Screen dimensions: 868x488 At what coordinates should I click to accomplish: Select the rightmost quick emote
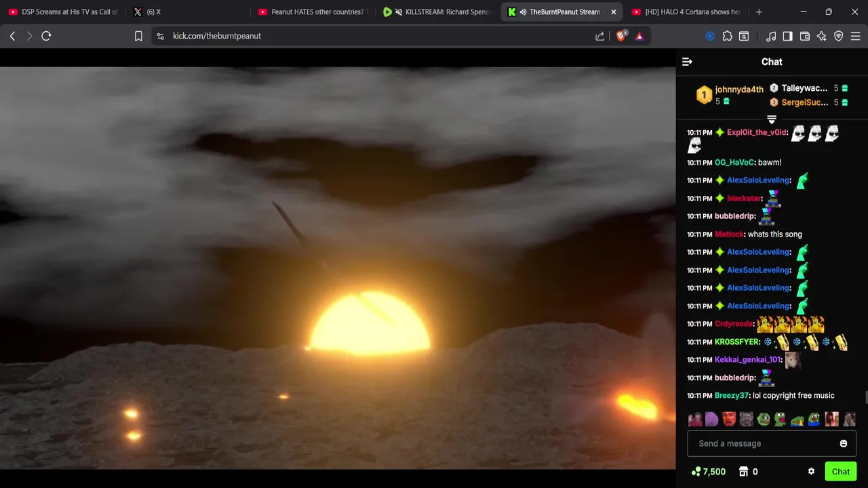[849, 420]
